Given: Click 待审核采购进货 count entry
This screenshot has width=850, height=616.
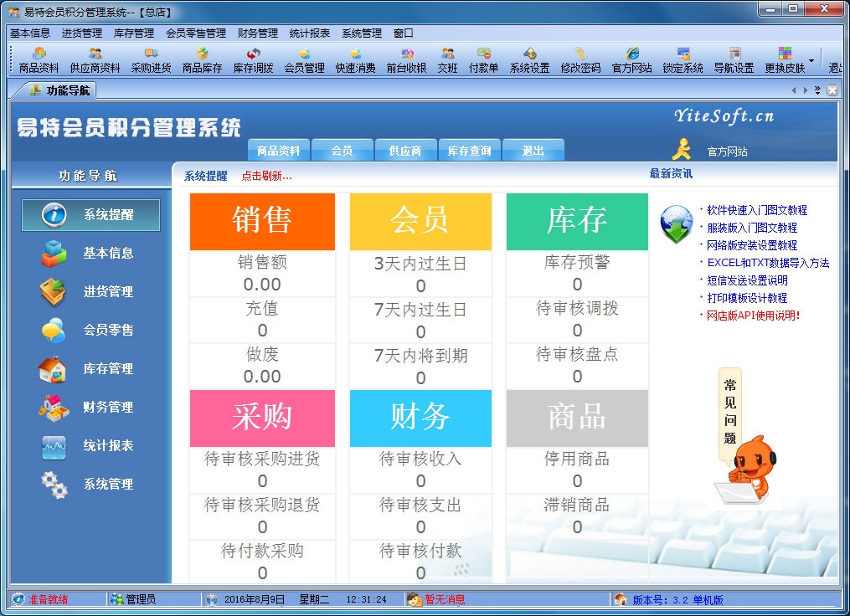Looking at the screenshot, I should coord(262,470).
